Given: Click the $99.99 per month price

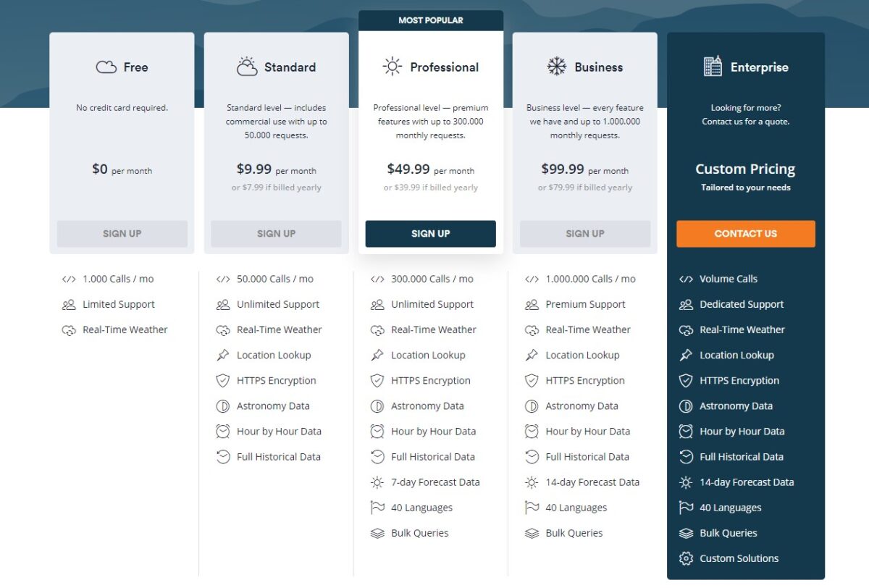Looking at the screenshot, I should pos(585,169).
